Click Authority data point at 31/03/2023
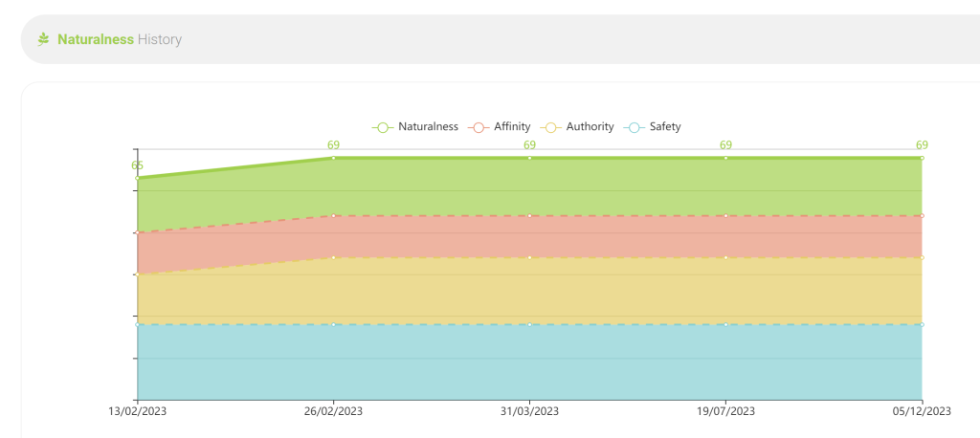Screen dimensions: 980x438 click(529, 257)
